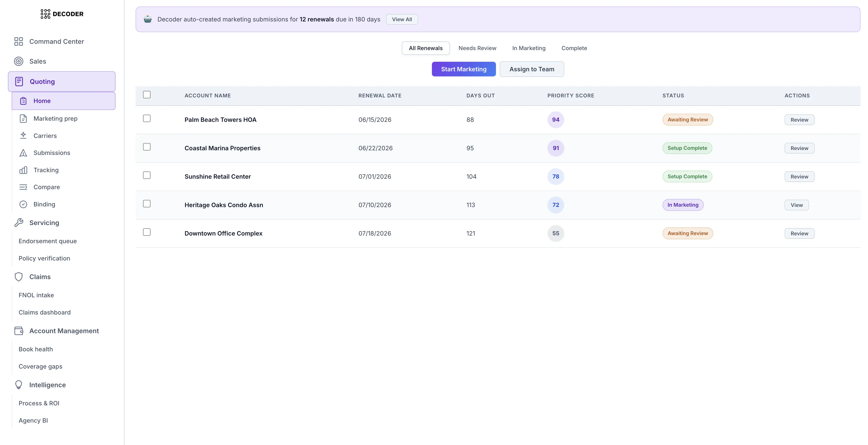The height and width of the screenshot is (445, 868).
Task: Select the In Marketing filter
Action: coord(529,48)
